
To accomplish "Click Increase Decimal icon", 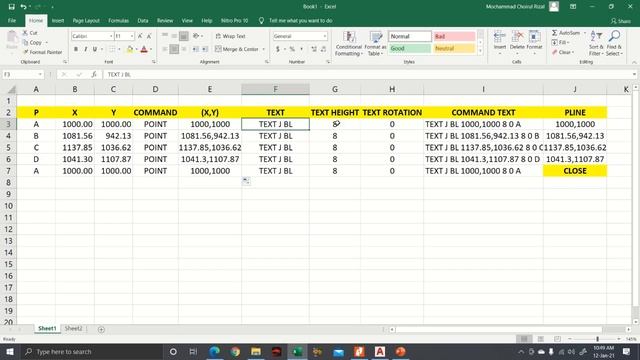I will (x=314, y=49).
